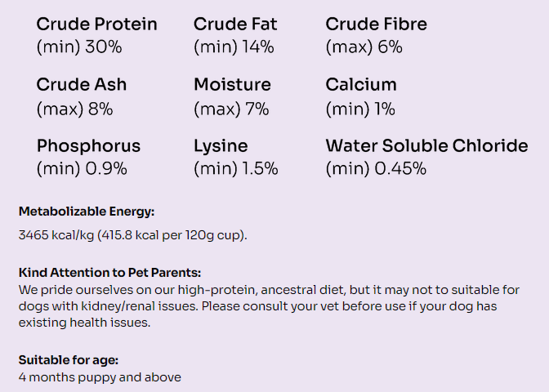Select the Crude Fibre (max) 6% value
The height and width of the screenshot is (392, 549).
coord(364,47)
